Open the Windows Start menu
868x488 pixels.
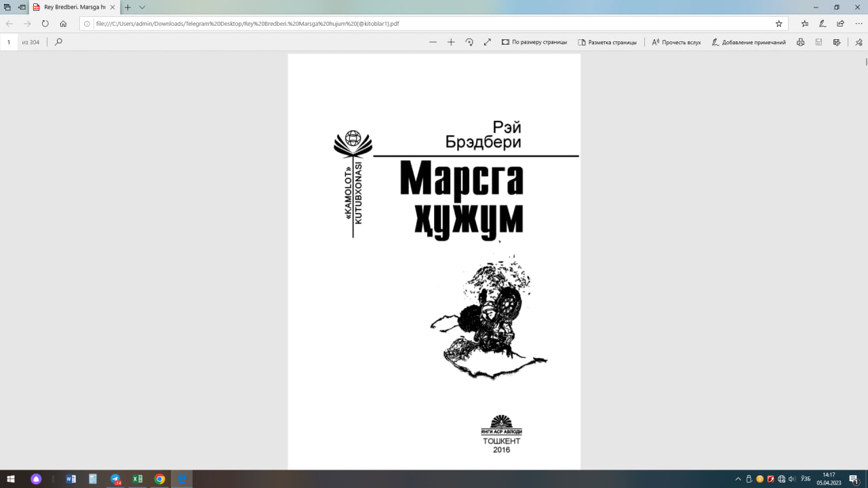tap(10, 479)
